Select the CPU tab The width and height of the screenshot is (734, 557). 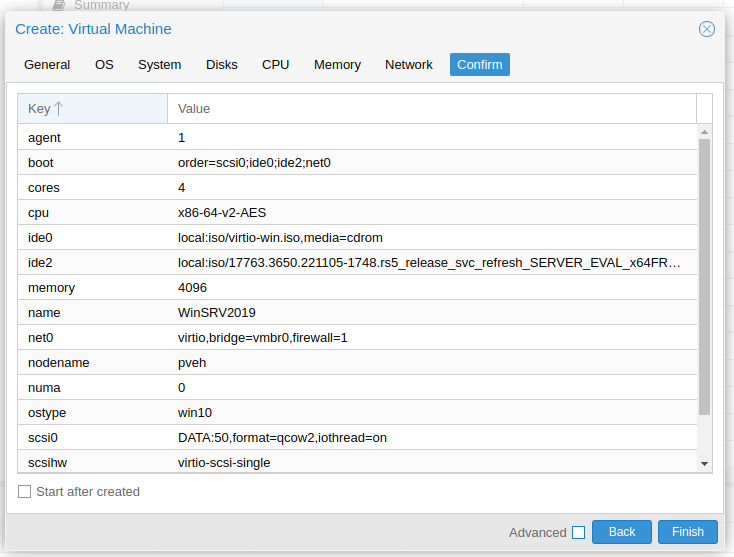point(275,65)
